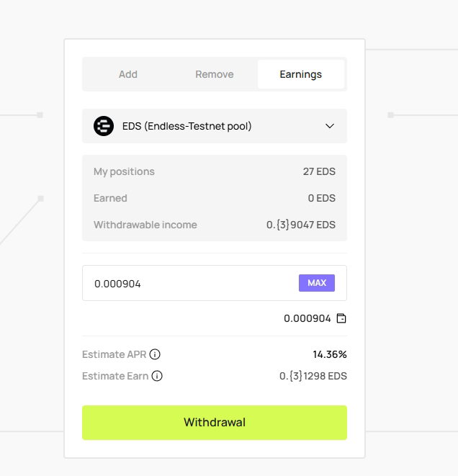Image resolution: width=458 pixels, height=476 pixels.
Task: Click the Estimate Earn EDS amount
Action: pos(313,376)
